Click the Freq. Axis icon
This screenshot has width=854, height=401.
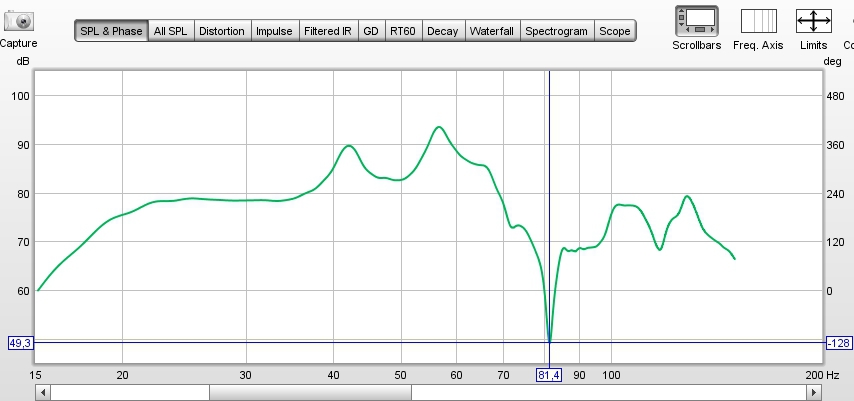click(x=758, y=20)
